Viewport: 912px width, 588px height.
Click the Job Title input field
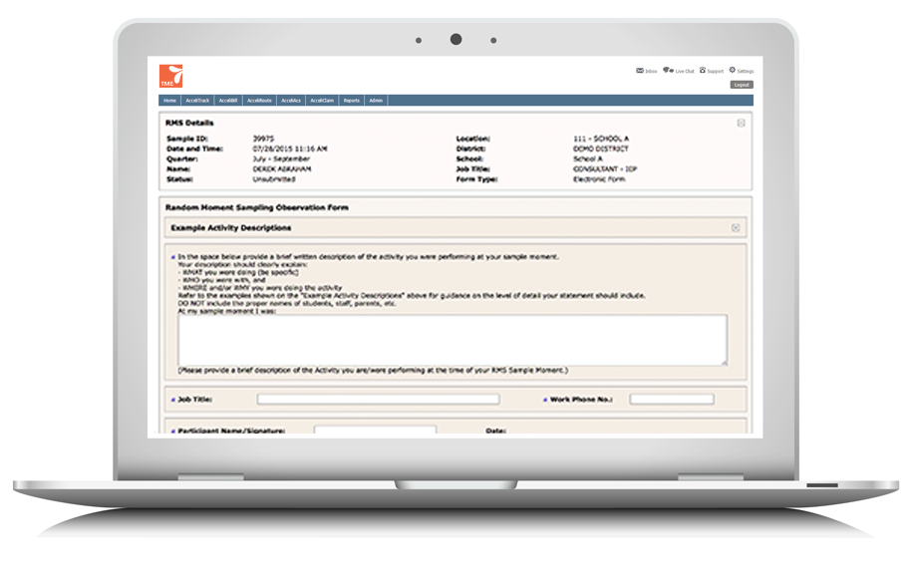point(379,399)
